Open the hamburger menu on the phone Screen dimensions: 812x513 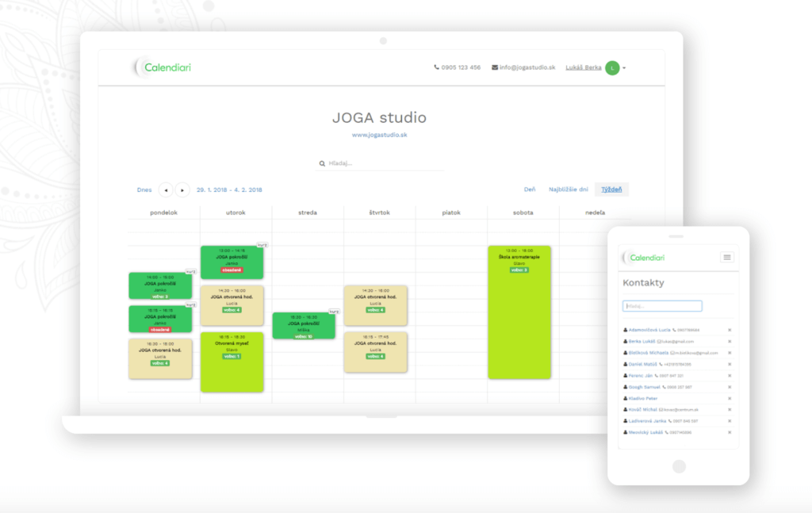coord(727,257)
